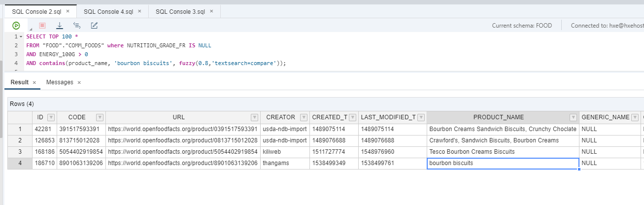Select the Messages tab
This screenshot has width=644, height=205.
(60, 82)
